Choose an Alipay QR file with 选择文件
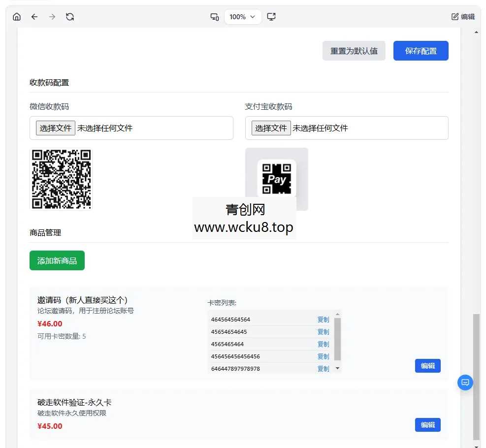Viewport: 486px width, 448px height. click(x=270, y=128)
